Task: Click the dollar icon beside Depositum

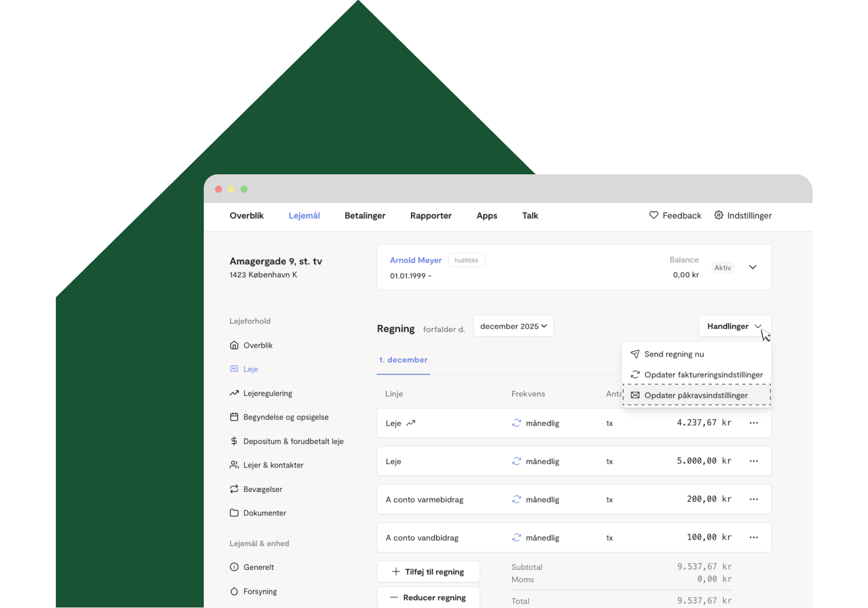Action: 234,441
